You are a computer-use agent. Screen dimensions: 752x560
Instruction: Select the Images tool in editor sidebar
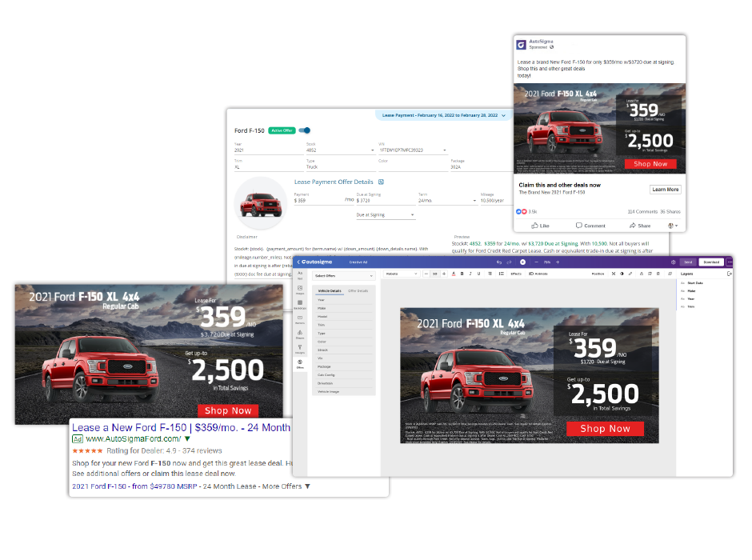pos(300,290)
